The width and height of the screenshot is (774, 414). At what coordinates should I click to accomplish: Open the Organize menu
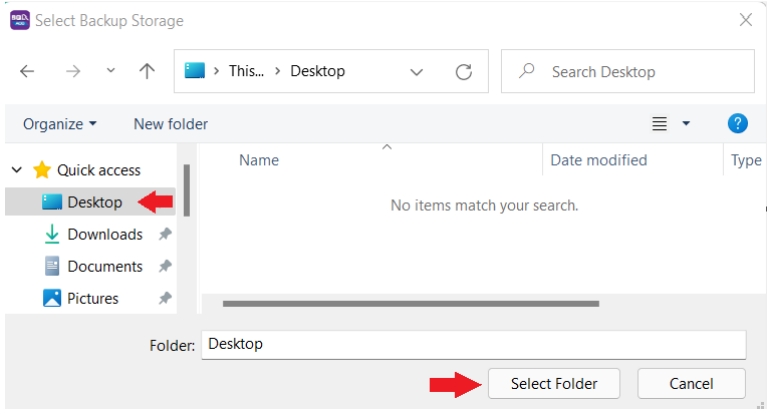coord(60,124)
